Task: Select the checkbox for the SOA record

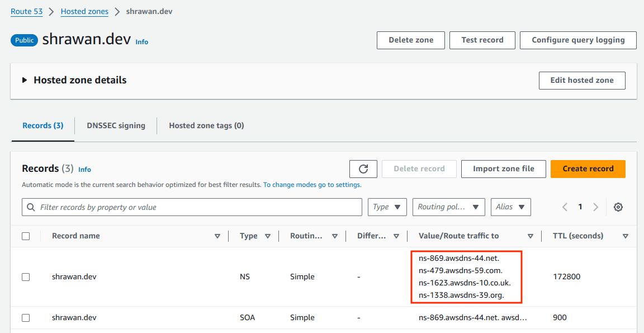Action: pyautogui.click(x=26, y=317)
